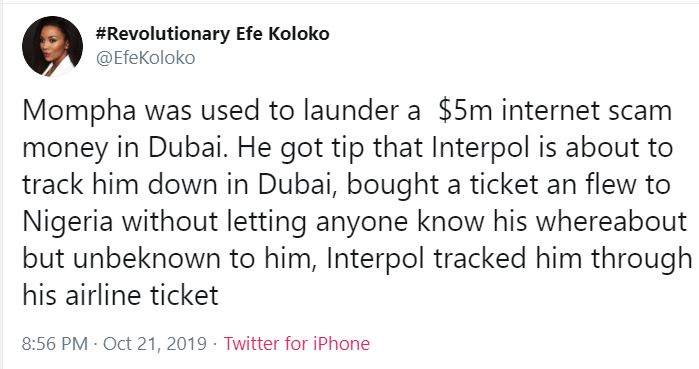699x369 pixels.
Task: Click the phrase airline ticket in tweet
Action: (141, 295)
